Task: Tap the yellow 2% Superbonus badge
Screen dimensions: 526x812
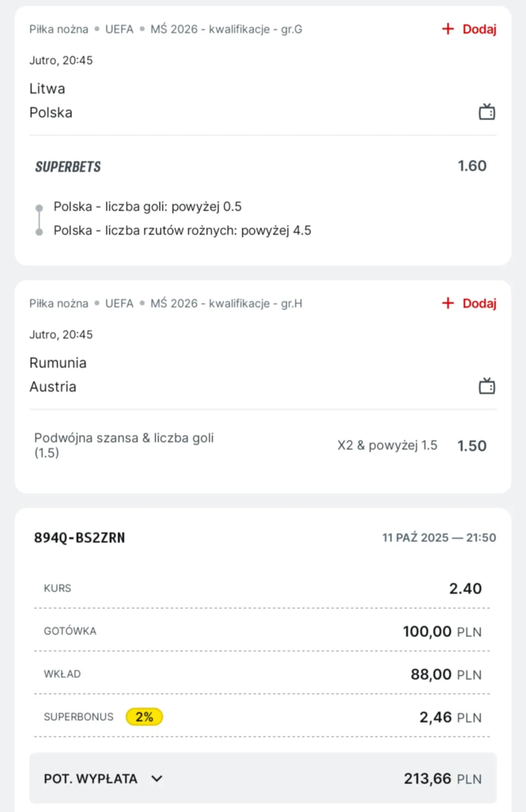Action: point(144,717)
